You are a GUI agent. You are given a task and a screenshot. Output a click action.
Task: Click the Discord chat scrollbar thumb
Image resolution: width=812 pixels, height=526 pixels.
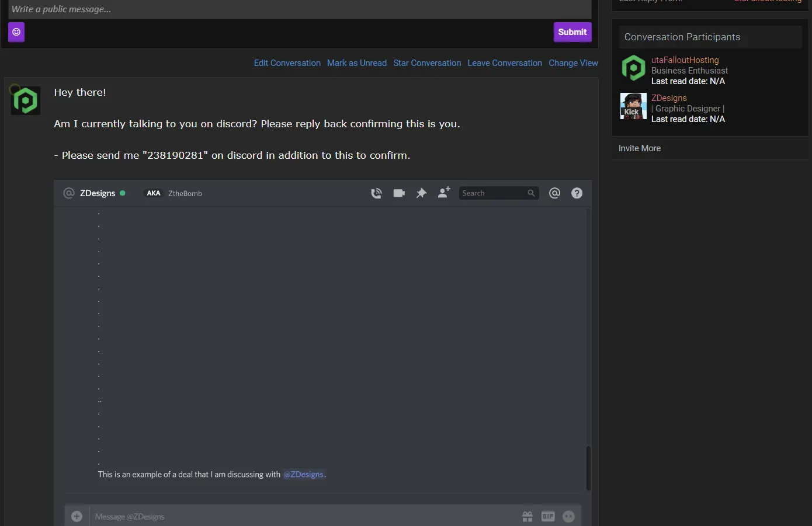[588, 468]
